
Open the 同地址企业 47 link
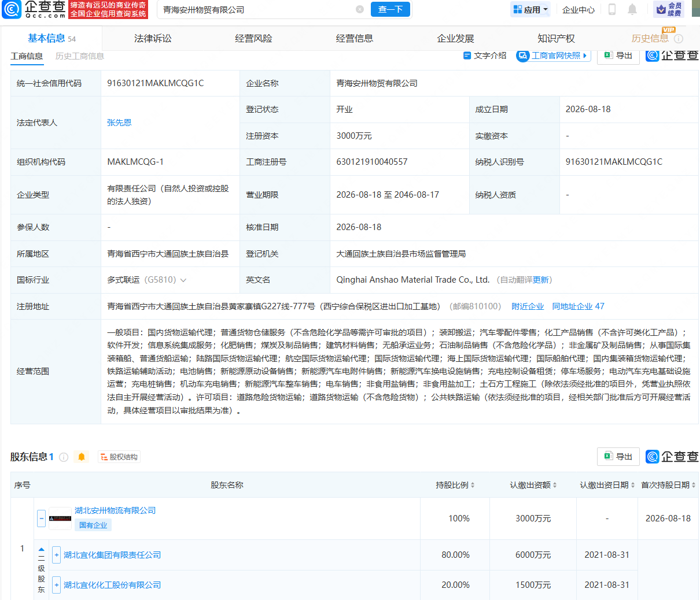[578, 306]
